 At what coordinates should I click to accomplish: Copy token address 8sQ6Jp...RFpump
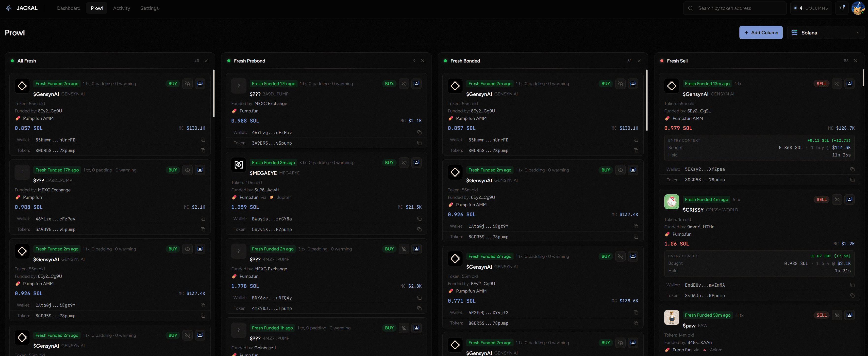tap(852, 296)
